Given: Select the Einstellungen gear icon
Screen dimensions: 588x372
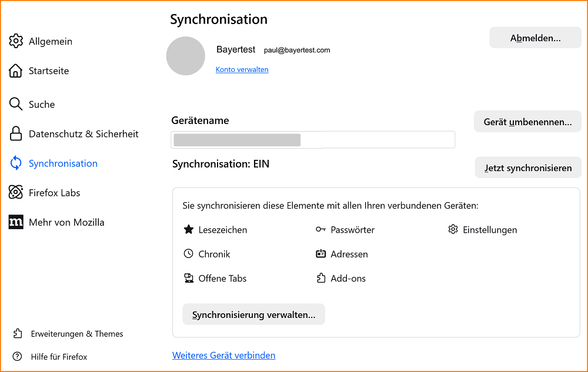Looking at the screenshot, I should (x=452, y=230).
